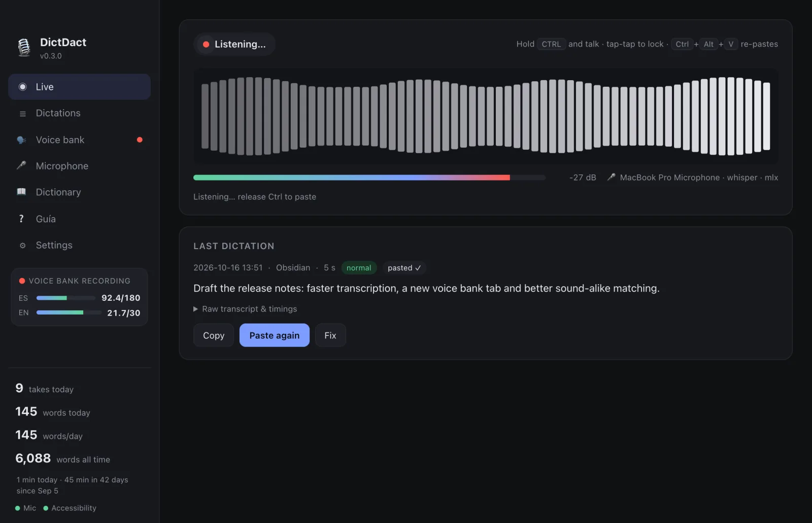Click the Fix button

tap(330, 335)
